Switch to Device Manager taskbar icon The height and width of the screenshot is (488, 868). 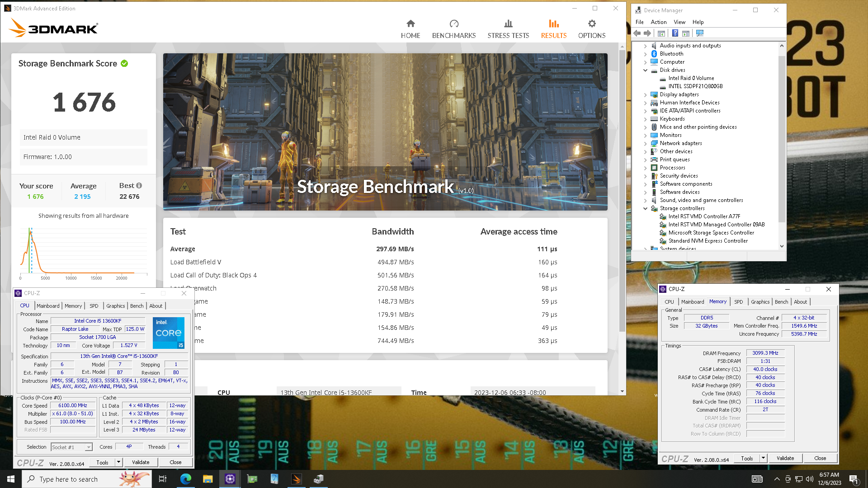coord(319,479)
